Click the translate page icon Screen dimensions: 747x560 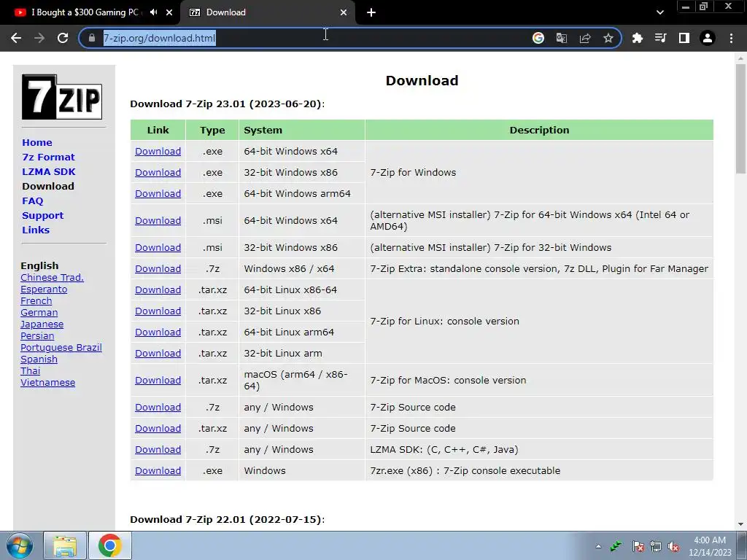tap(562, 38)
